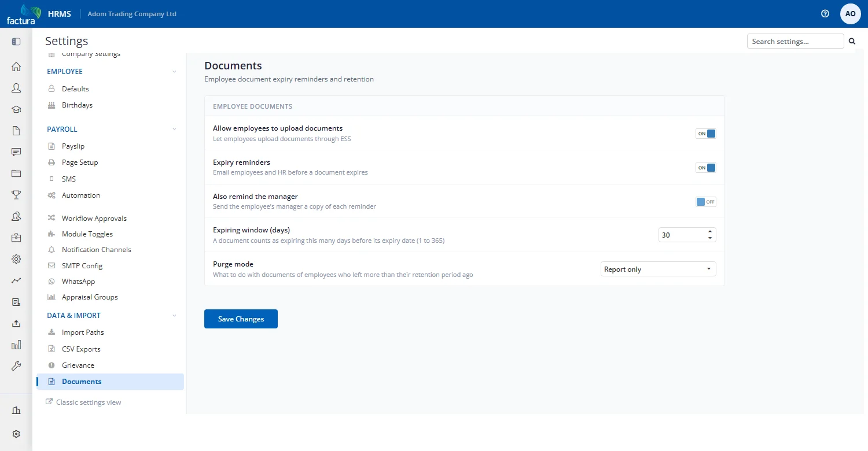868x451 pixels.
Task: Click the gear icon below the building icon
Action: tap(16, 434)
